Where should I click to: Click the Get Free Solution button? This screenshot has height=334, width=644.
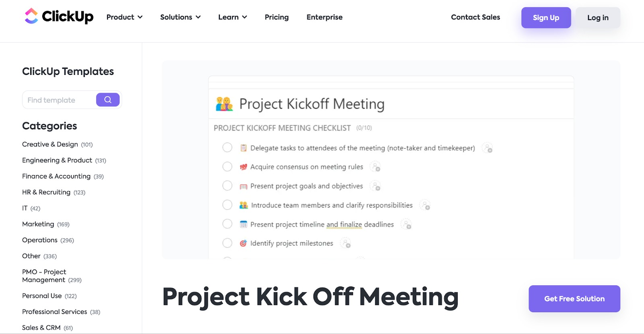coord(574,299)
